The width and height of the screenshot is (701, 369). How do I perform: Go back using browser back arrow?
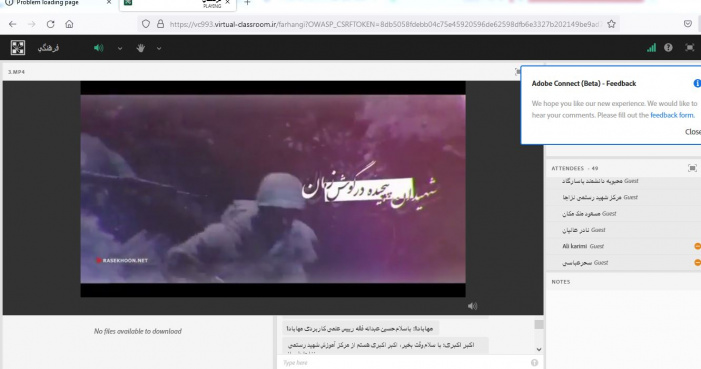pos(13,24)
